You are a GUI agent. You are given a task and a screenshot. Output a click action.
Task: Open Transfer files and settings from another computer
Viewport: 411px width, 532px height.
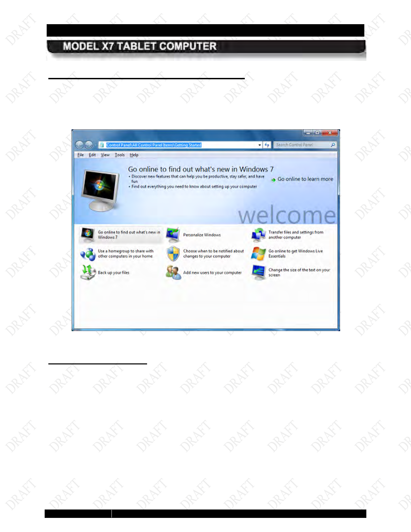296,234
